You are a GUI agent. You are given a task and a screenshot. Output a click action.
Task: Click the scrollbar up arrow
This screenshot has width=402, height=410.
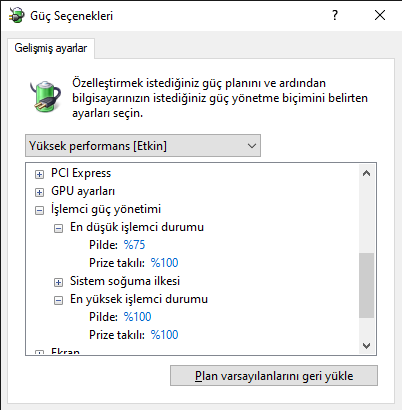(x=367, y=173)
